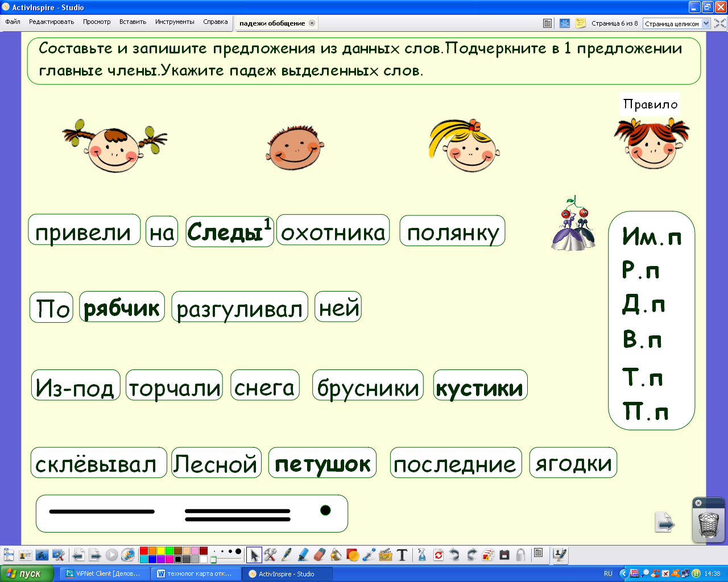Viewport: 728px width, 582px height.
Task: Select the Pen tool
Action: (x=287, y=555)
